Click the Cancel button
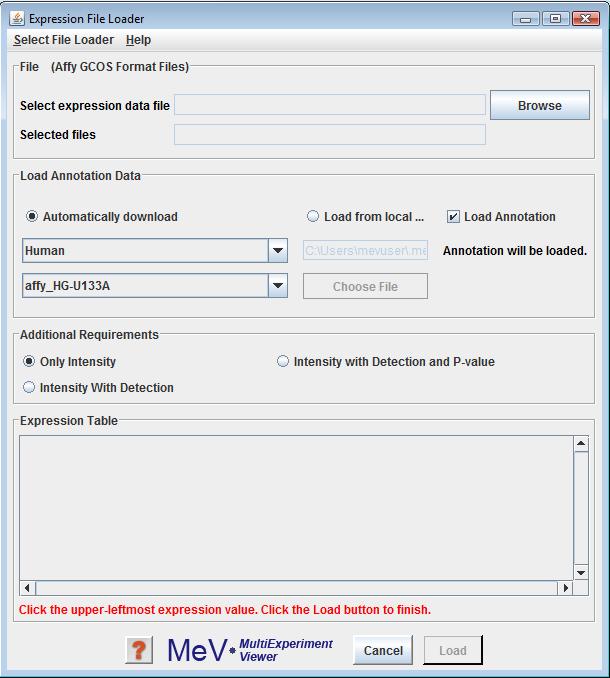610x678 pixels. click(383, 650)
